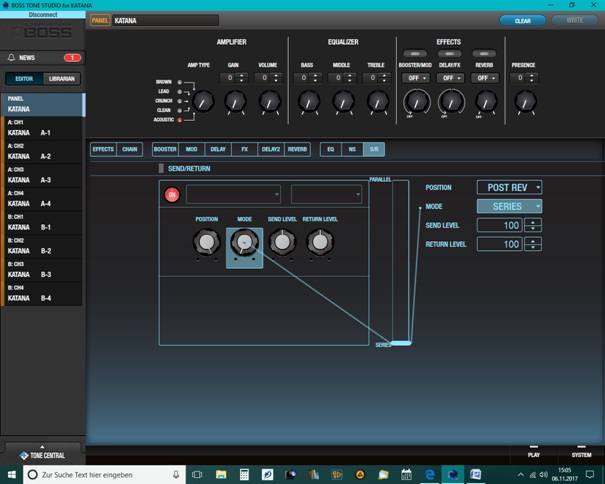Increase GAIN value with up arrow
The height and width of the screenshot is (484, 605).
point(242,75)
